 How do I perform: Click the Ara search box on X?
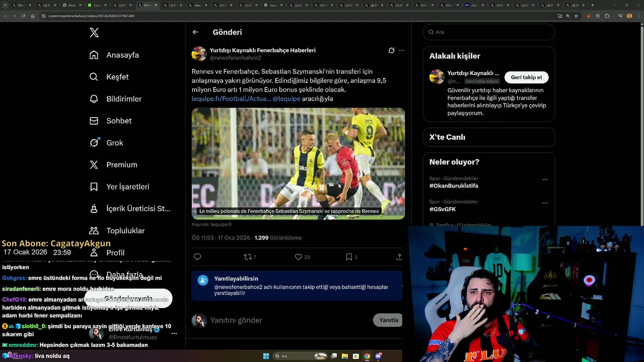tap(489, 32)
